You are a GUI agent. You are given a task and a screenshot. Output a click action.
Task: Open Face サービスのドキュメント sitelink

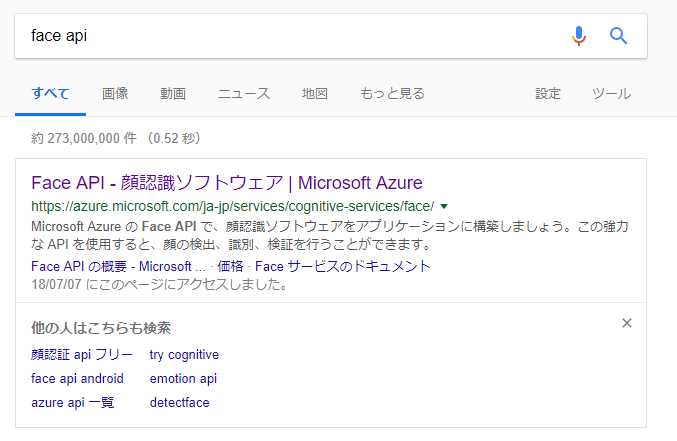pyautogui.click(x=342, y=266)
